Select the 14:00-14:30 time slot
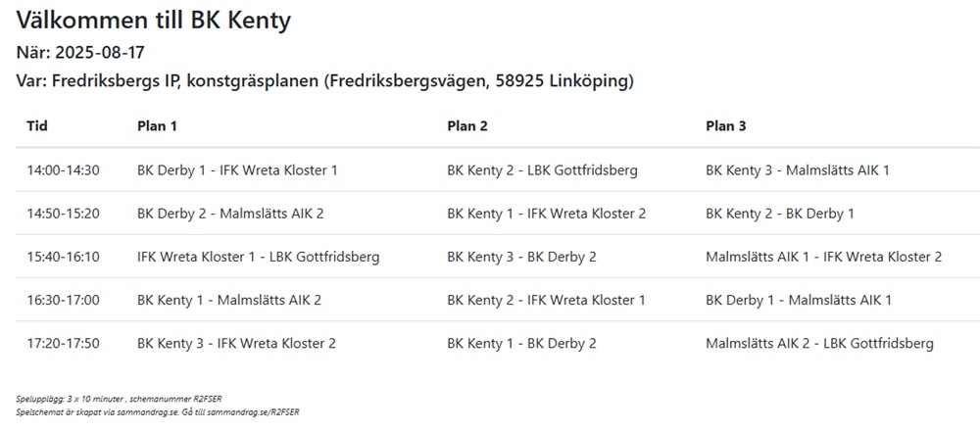980x431 pixels. tap(63, 170)
